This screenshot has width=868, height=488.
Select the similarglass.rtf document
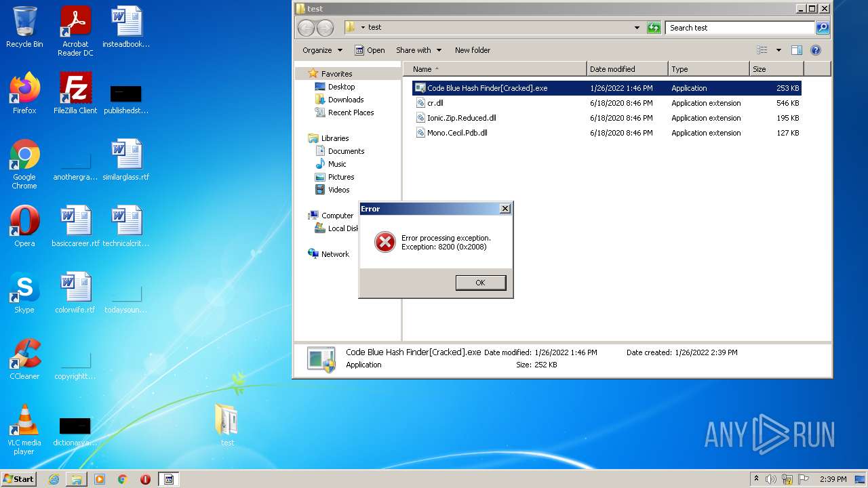[x=126, y=161]
